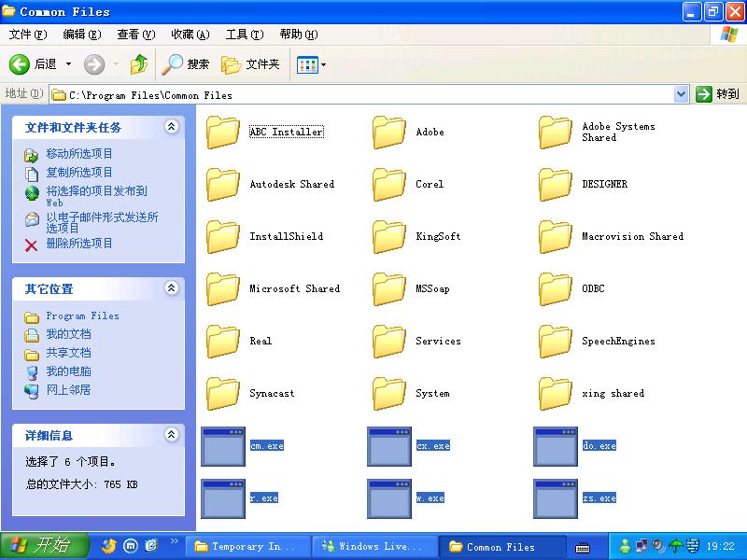Screen dimensions: 747x560
Task: Collapse the 详细信息 panel
Action: [172, 434]
